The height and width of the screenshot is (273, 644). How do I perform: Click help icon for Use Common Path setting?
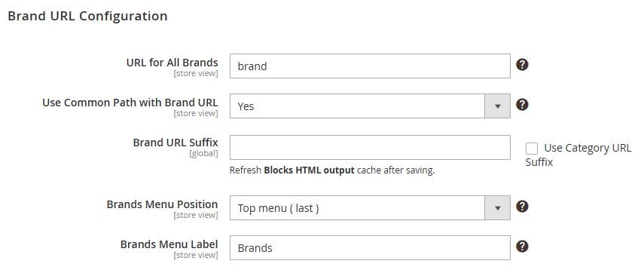pyautogui.click(x=522, y=105)
